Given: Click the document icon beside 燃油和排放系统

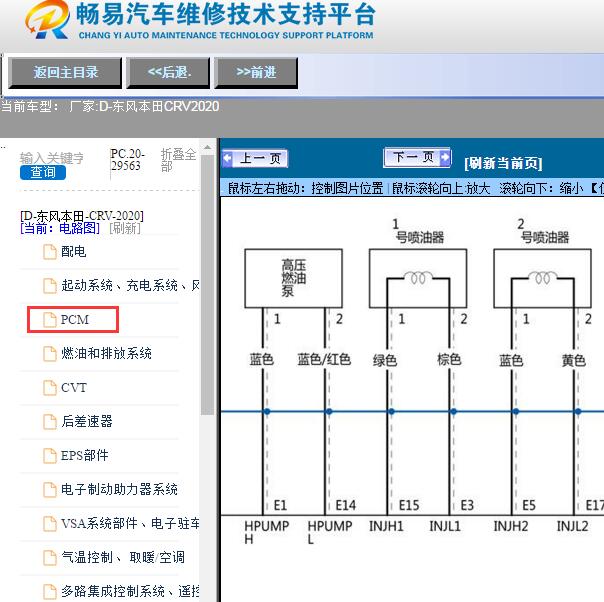Looking at the screenshot, I should click(x=50, y=354).
